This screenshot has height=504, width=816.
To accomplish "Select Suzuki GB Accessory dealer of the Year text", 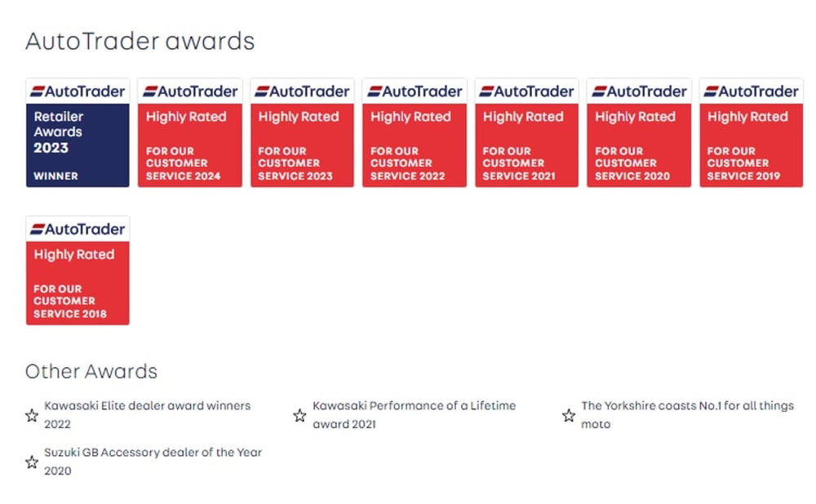I will click(x=153, y=452).
